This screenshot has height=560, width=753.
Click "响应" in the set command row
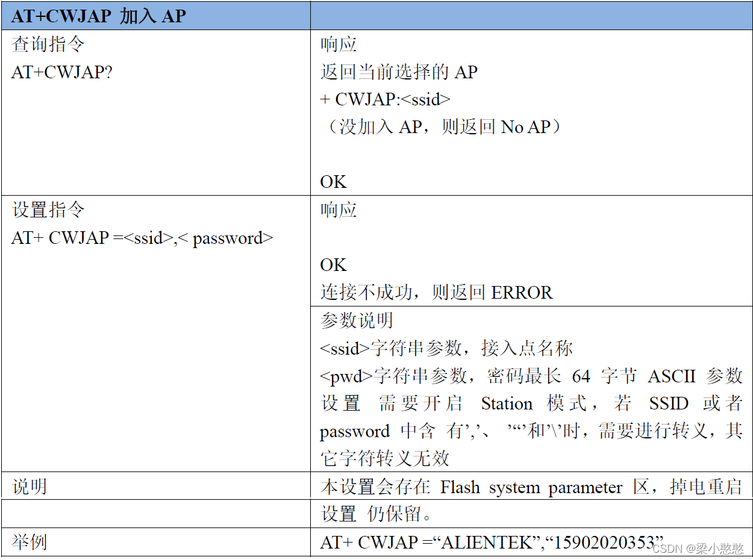(339, 210)
